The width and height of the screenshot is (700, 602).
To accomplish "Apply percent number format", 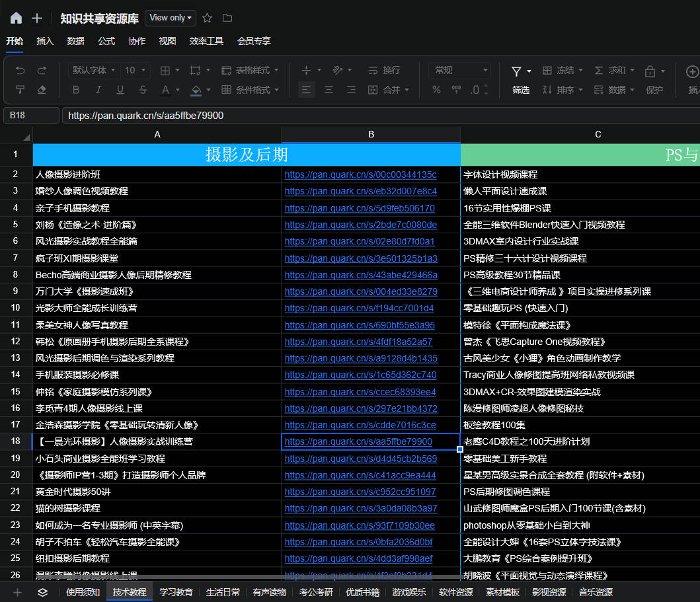I will tap(437, 90).
